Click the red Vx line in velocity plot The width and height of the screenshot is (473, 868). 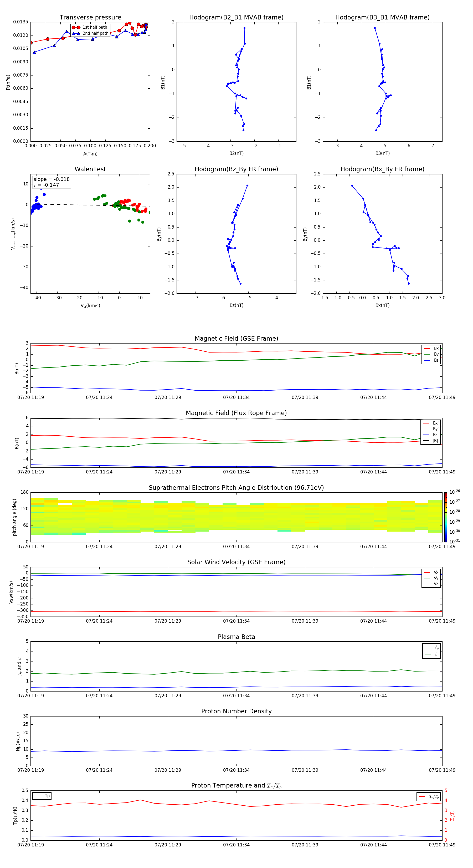point(236,611)
